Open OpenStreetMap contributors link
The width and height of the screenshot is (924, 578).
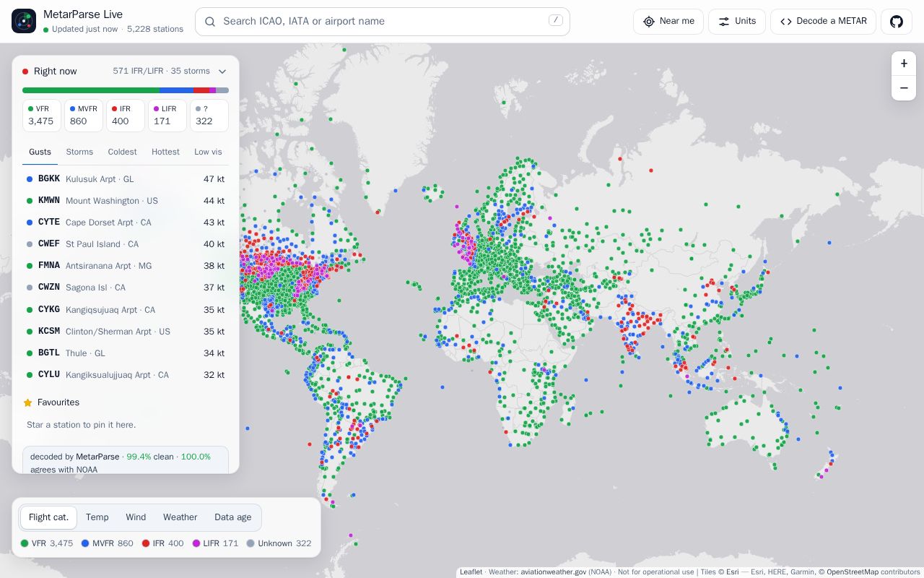[x=853, y=572]
